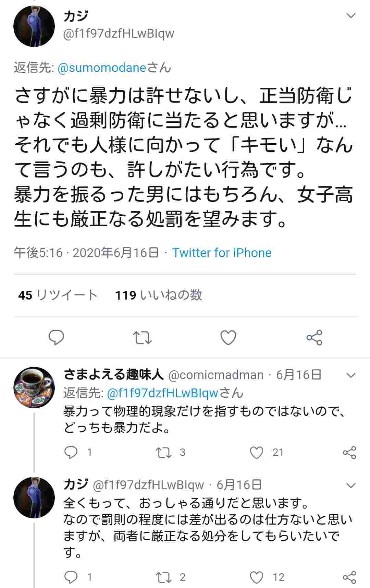Retweet さまよえる趣味人's reply

tap(164, 453)
